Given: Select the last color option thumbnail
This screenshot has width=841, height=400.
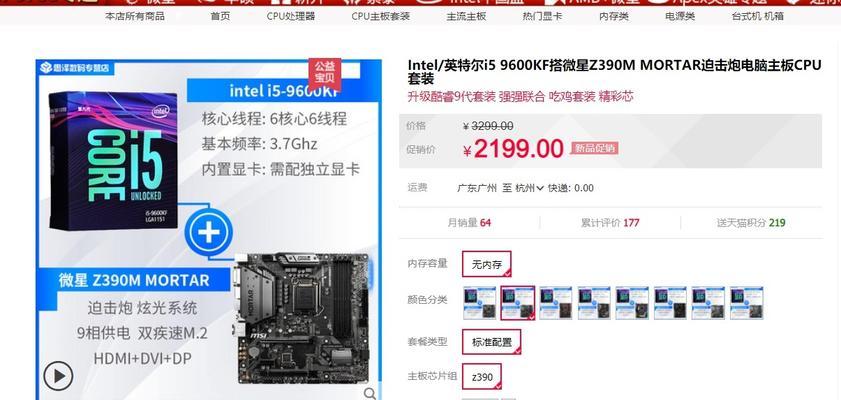Looking at the screenshot, I should [x=747, y=303].
